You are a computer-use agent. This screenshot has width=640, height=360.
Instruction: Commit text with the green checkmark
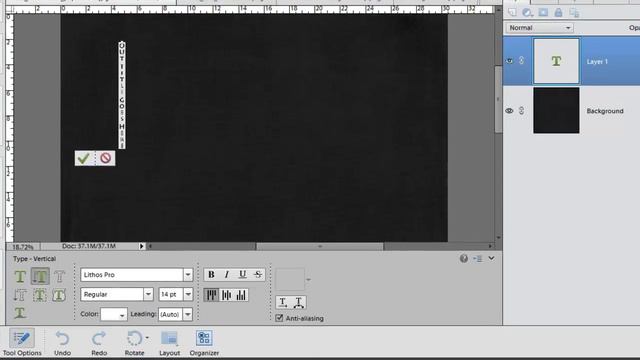[84, 158]
